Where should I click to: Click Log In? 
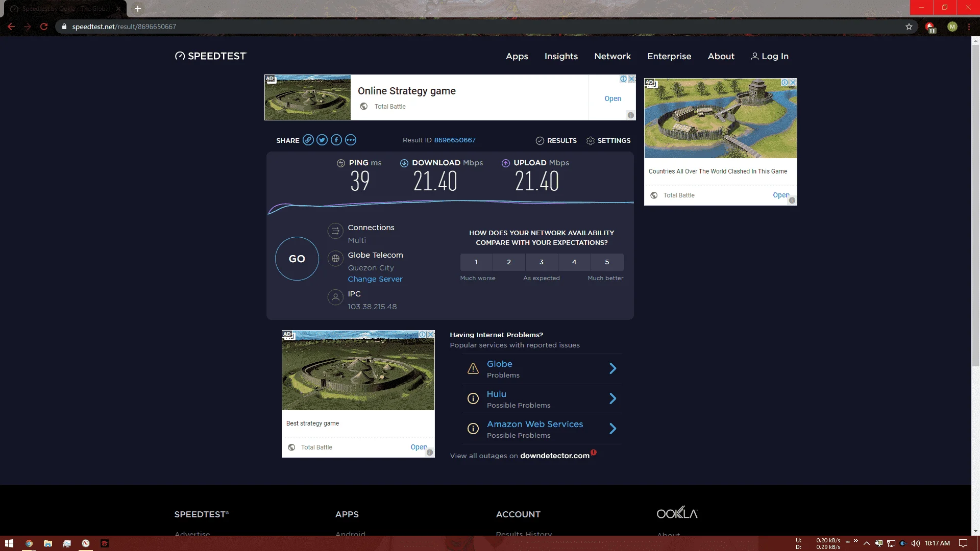coord(770,56)
